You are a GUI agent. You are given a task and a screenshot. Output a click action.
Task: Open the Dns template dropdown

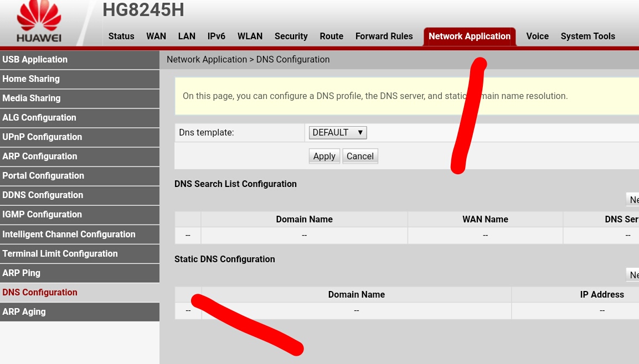[337, 133]
